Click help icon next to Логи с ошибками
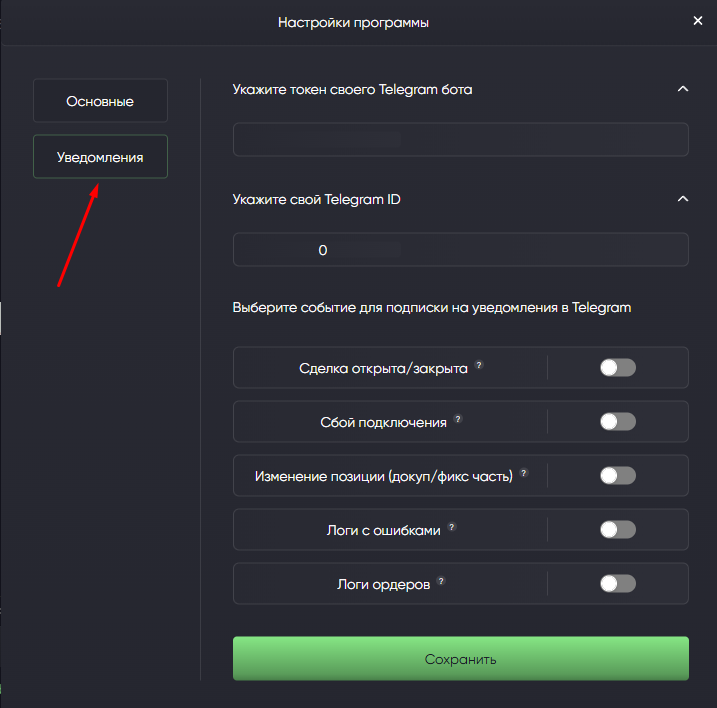The height and width of the screenshot is (708, 717). tap(452, 528)
